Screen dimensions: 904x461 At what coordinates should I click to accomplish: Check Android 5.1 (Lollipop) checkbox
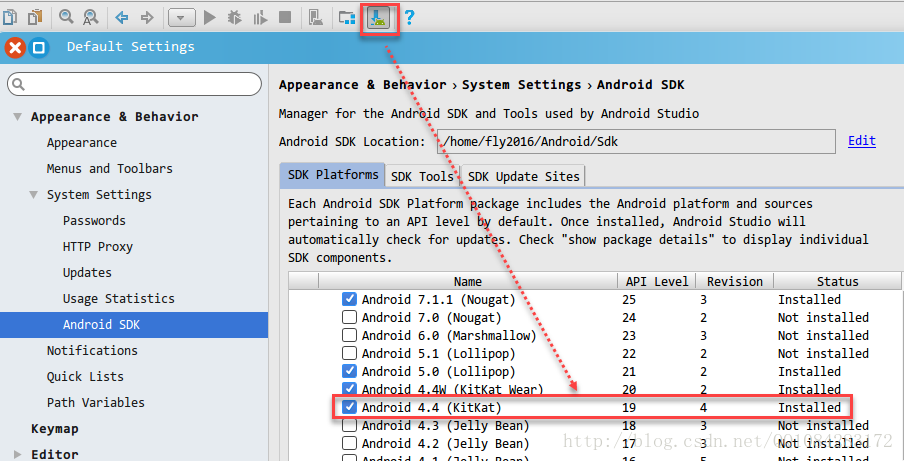click(x=349, y=353)
